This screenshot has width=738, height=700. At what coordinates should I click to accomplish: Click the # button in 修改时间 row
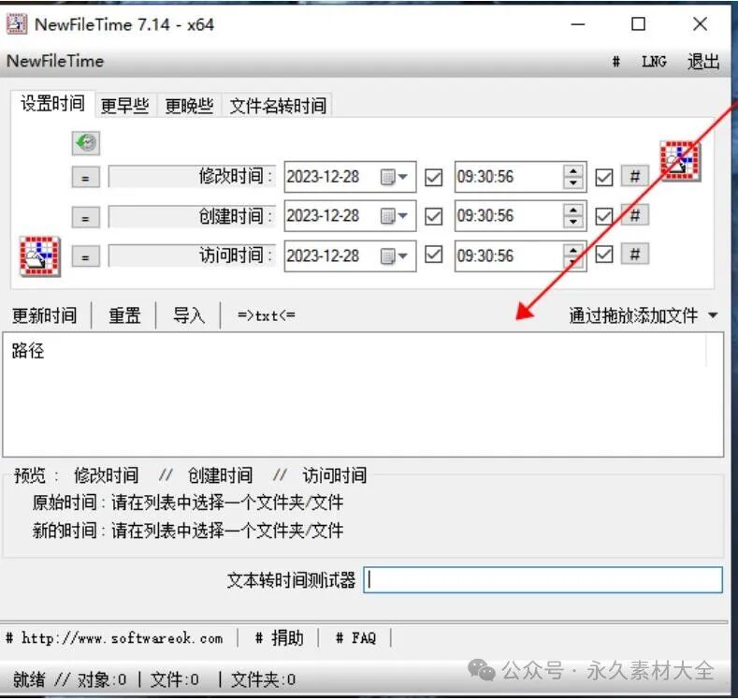634,177
